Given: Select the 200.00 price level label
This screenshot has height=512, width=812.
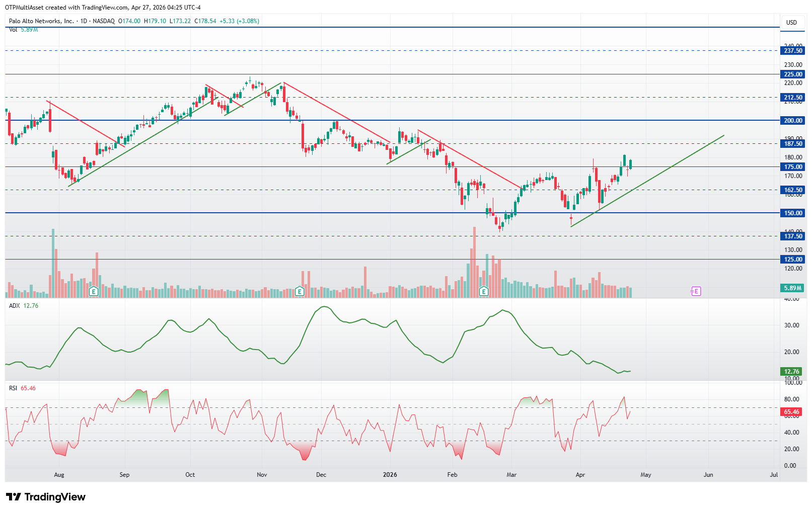Looking at the screenshot, I should coord(793,121).
